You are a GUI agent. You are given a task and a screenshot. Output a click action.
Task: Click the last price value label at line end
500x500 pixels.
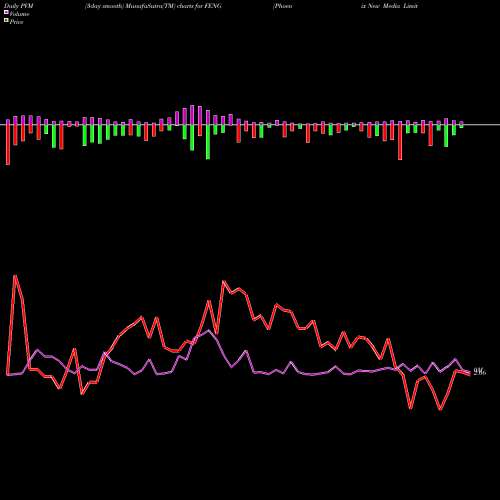pos(480,372)
